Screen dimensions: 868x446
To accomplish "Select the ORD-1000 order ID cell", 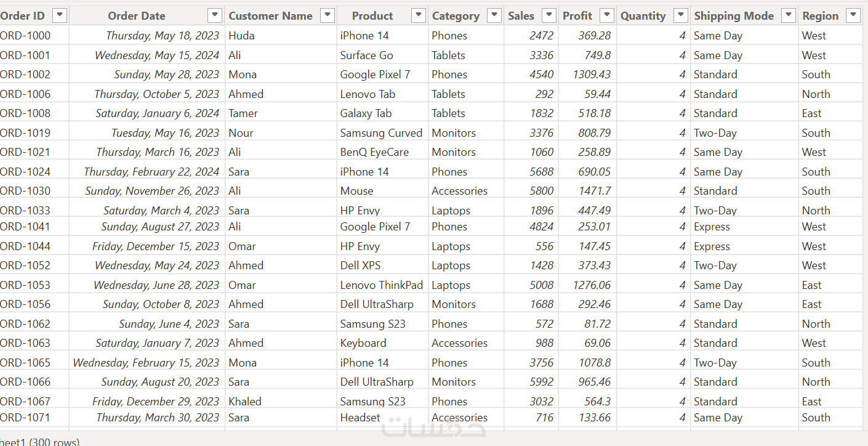I will (26, 36).
